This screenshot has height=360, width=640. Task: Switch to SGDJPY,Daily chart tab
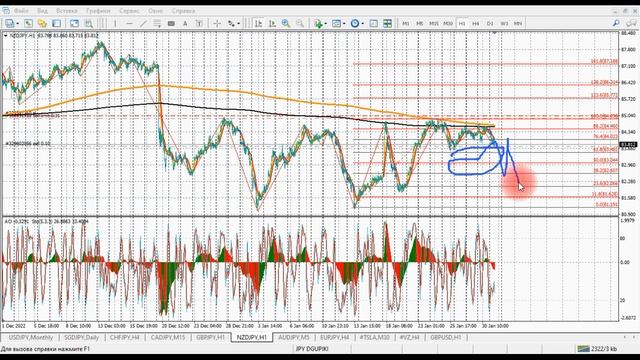tap(82, 338)
